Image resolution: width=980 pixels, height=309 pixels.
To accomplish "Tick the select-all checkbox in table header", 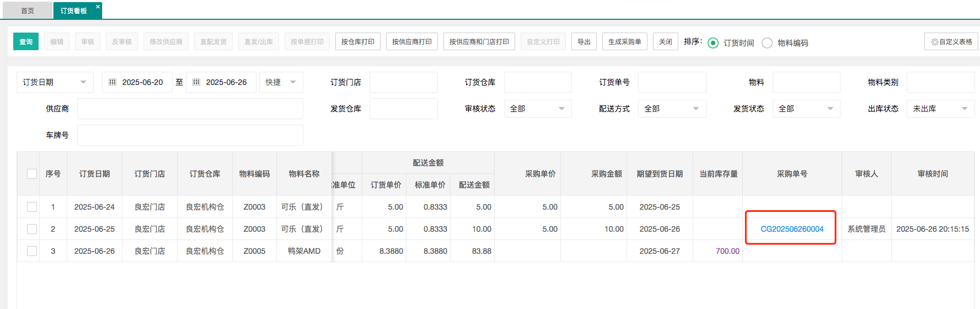I will tap(32, 174).
